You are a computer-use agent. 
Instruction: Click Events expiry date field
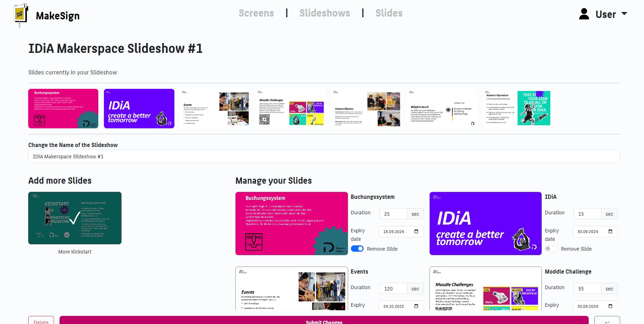[x=401, y=306]
